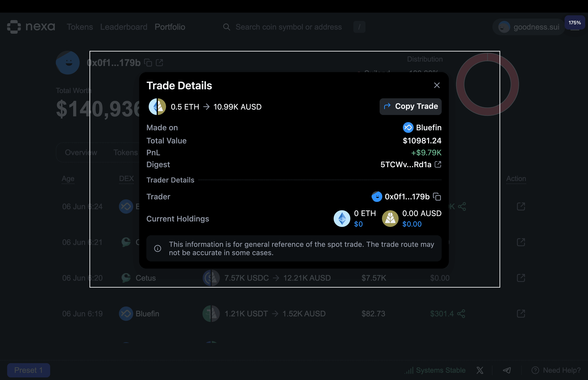Open the Telegram icon in the status bar
Viewport: 588px width, 380px height.
click(507, 370)
